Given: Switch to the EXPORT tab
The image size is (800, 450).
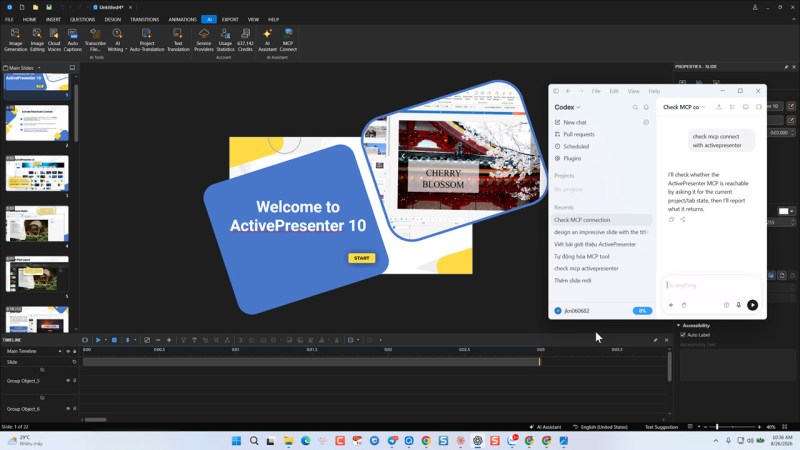Looking at the screenshot, I should click(x=230, y=19).
